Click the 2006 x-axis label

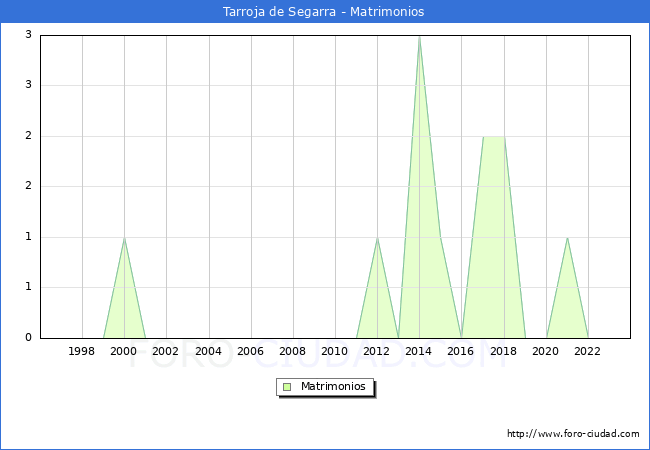(251, 351)
